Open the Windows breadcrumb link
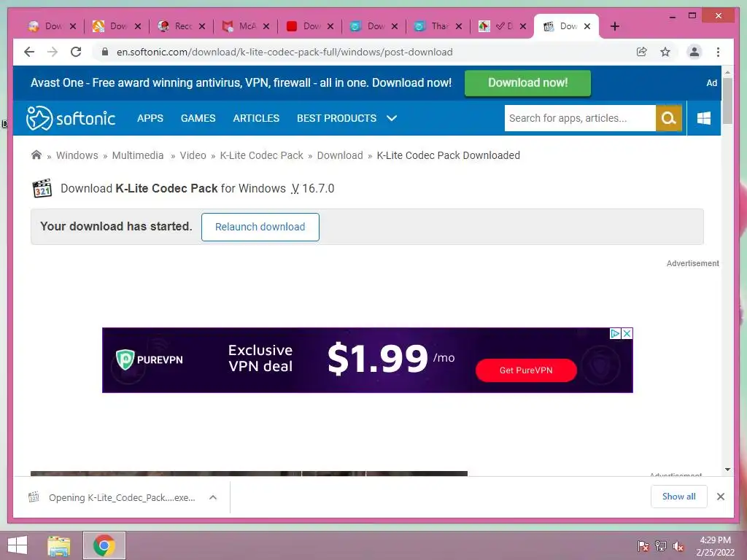 pos(77,155)
